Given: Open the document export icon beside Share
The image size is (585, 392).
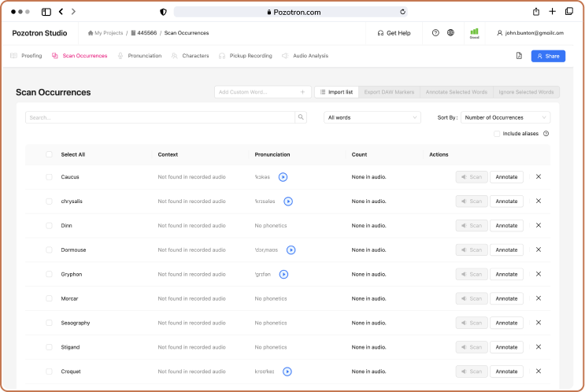Looking at the screenshot, I should tap(519, 56).
